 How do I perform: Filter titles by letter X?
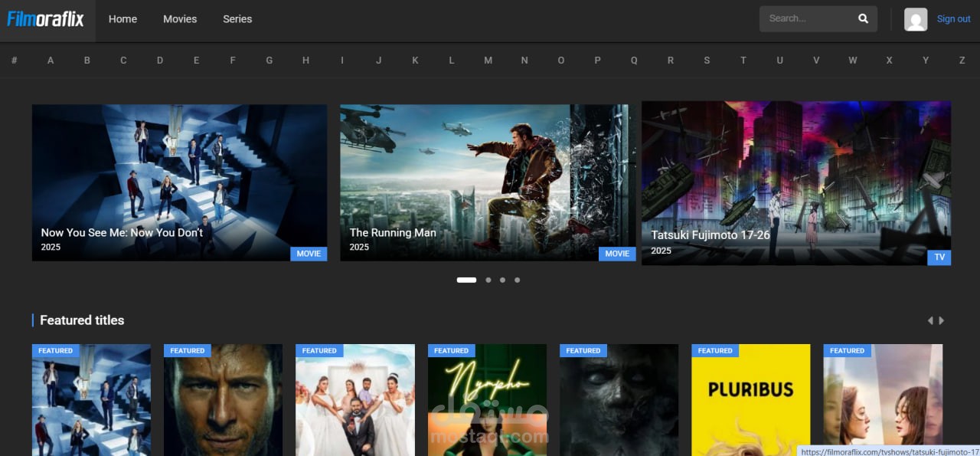889,60
